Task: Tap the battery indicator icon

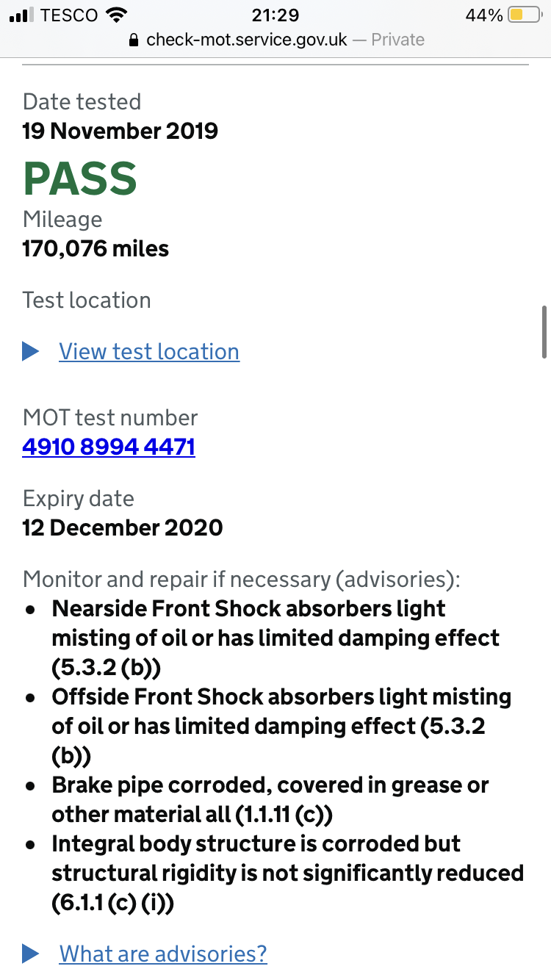Action: click(524, 15)
